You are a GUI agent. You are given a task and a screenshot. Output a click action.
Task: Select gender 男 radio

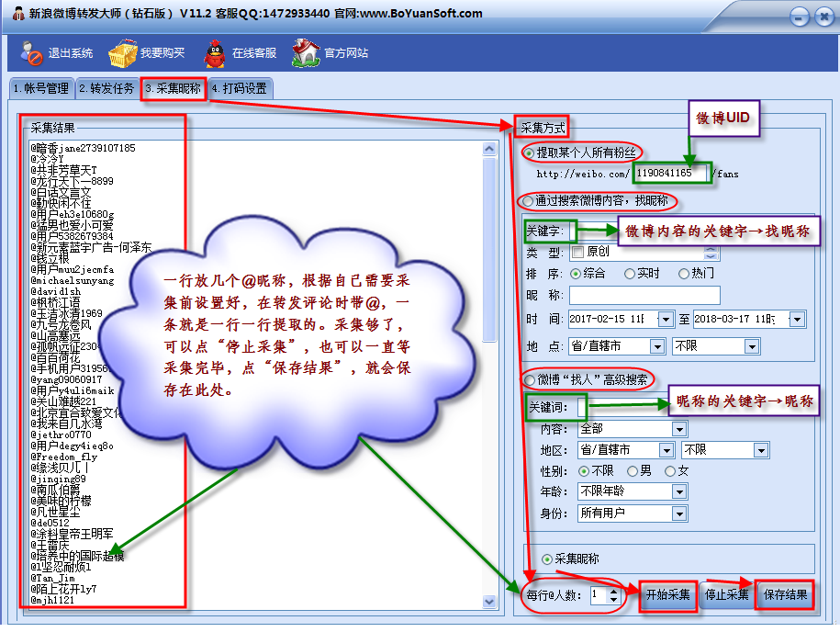click(633, 471)
